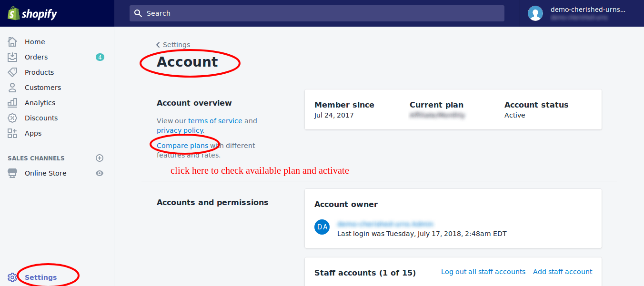Click the Last login timestamp text
644x286 pixels.
point(422,234)
